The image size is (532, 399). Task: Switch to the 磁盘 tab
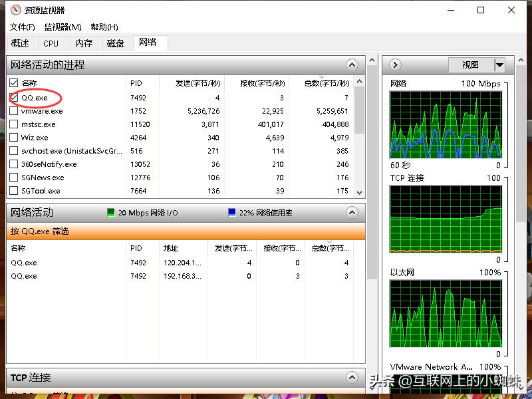[116, 43]
